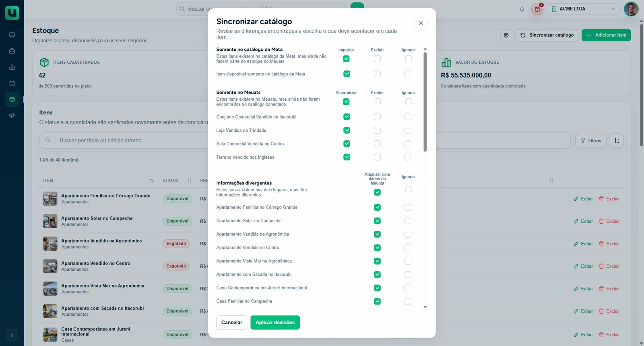Image resolution: width=644 pixels, height=346 pixels.
Task: Open the thumbnail of Apartamento Vendido na Agronômica
Action: click(x=50, y=244)
